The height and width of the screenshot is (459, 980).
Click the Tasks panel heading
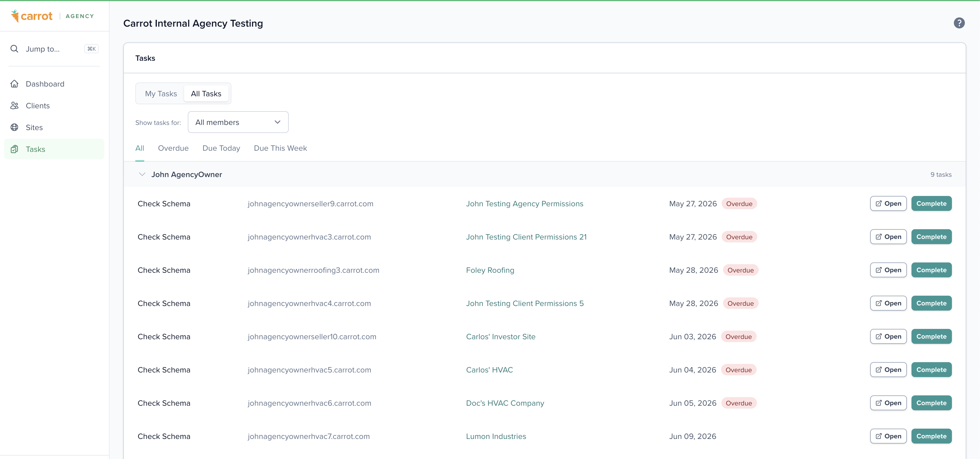(145, 58)
